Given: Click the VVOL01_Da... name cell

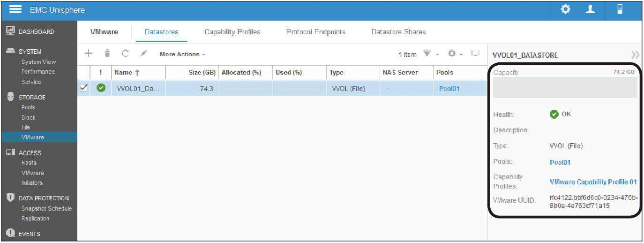Looking at the screenshot, I should click(x=138, y=88).
